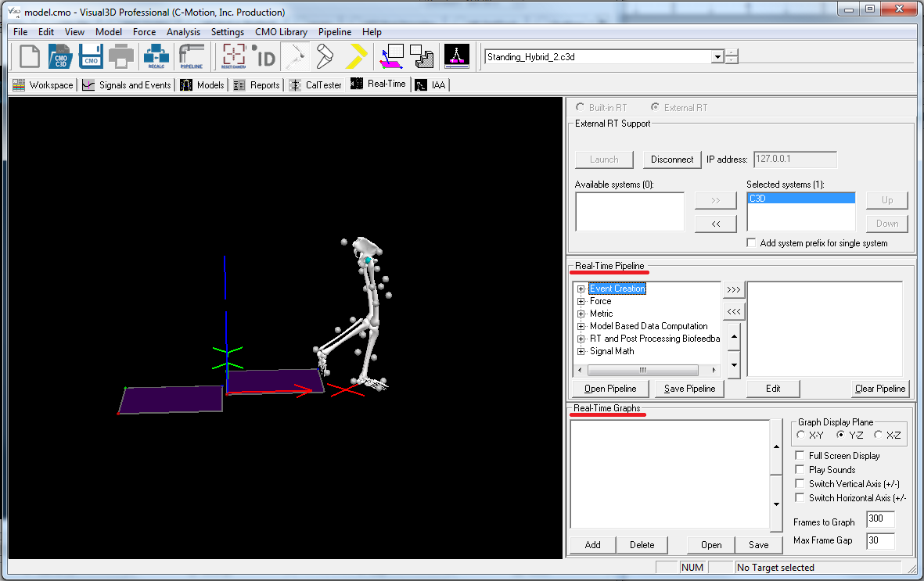Click the Reports tab icon
924x581 pixels.
pyautogui.click(x=239, y=85)
